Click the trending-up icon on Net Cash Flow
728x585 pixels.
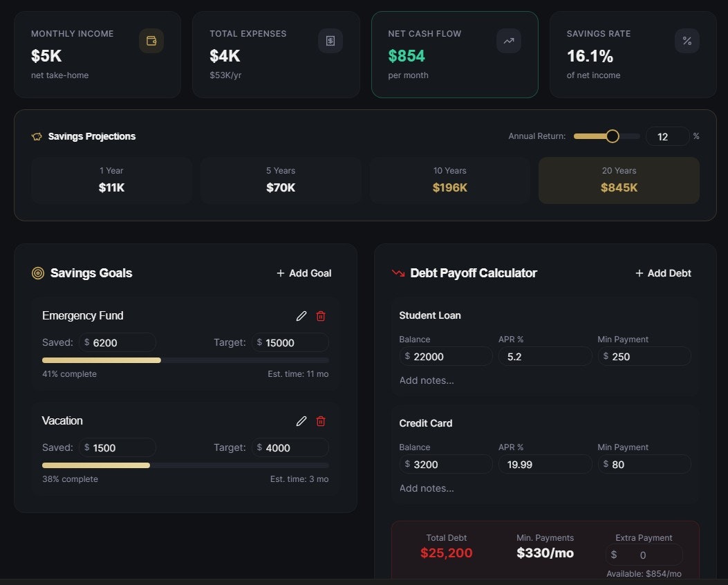[x=509, y=41]
